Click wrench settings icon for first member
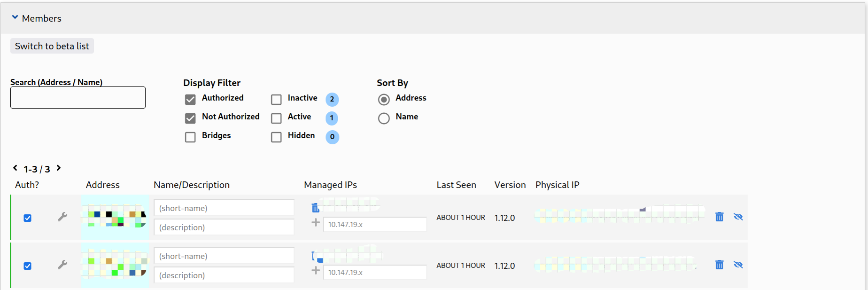 pyautogui.click(x=62, y=217)
